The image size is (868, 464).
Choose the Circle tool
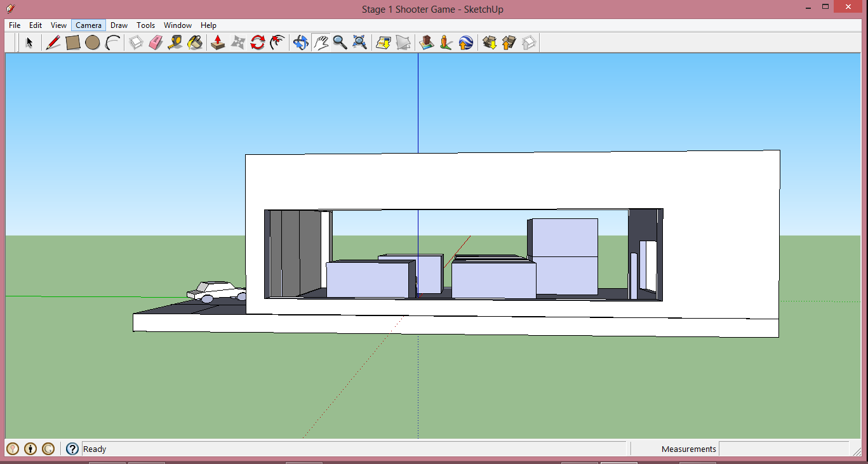[93, 42]
